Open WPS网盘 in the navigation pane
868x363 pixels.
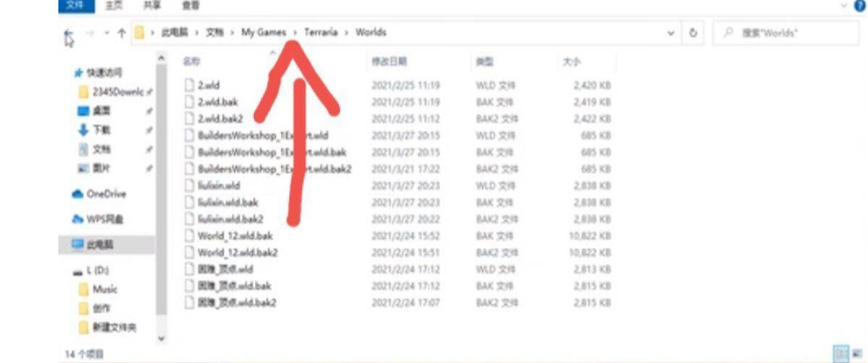tap(104, 218)
